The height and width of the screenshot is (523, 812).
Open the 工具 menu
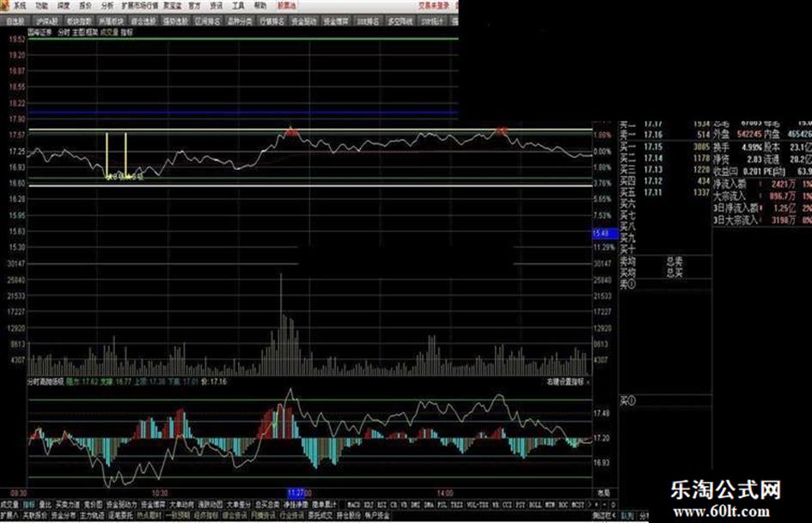[238, 6]
